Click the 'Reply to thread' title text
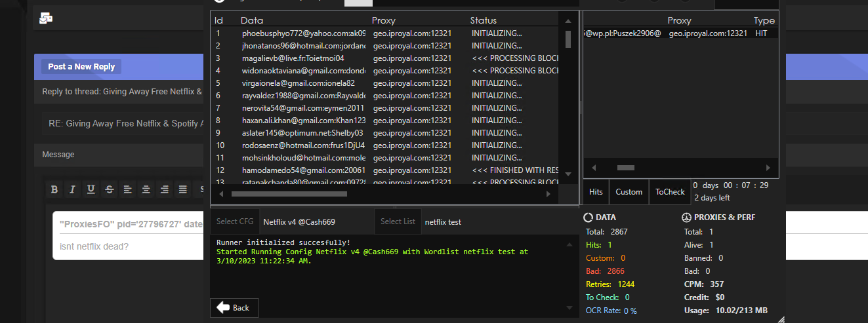Image resolution: width=868 pixels, height=323 pixels. click(x=123, y=92)
